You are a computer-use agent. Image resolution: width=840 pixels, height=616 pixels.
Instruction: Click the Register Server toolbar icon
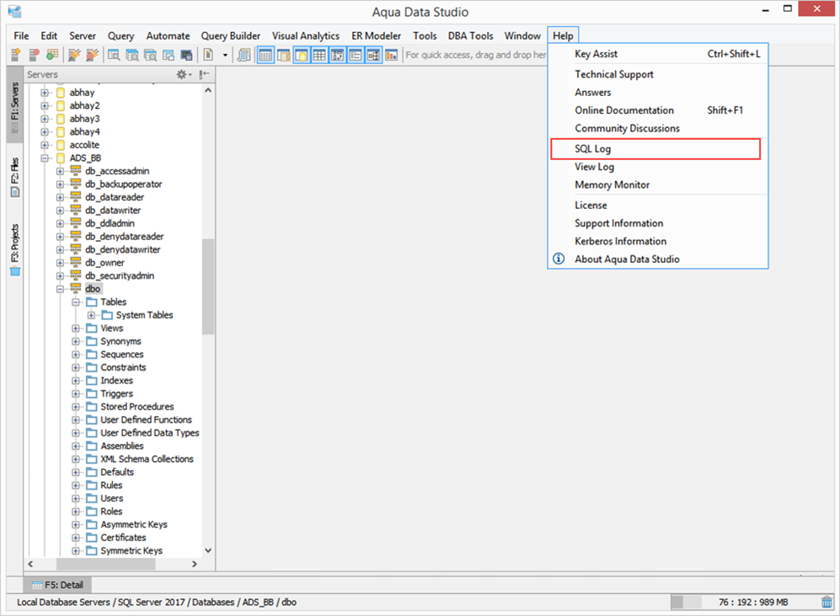(15, 55)
